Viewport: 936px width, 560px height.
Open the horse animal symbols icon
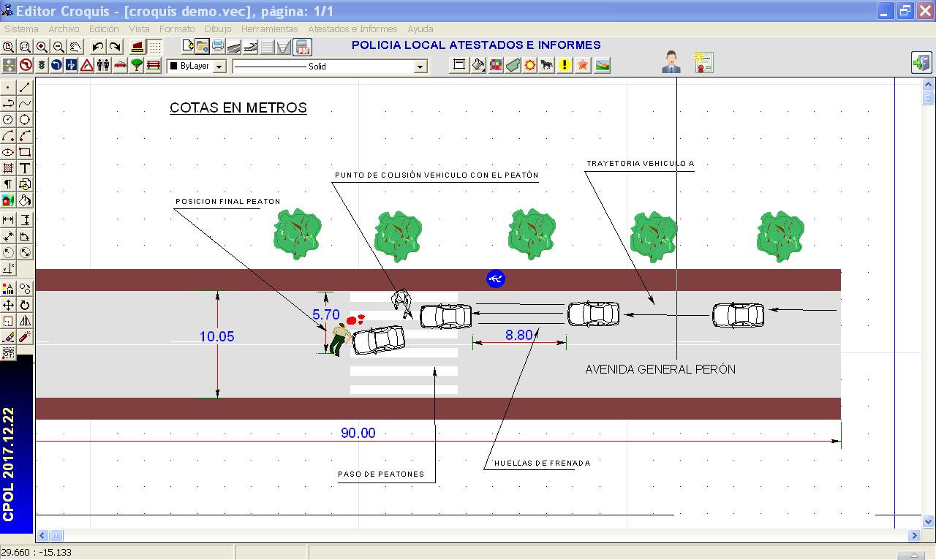[x=547, y=66]
